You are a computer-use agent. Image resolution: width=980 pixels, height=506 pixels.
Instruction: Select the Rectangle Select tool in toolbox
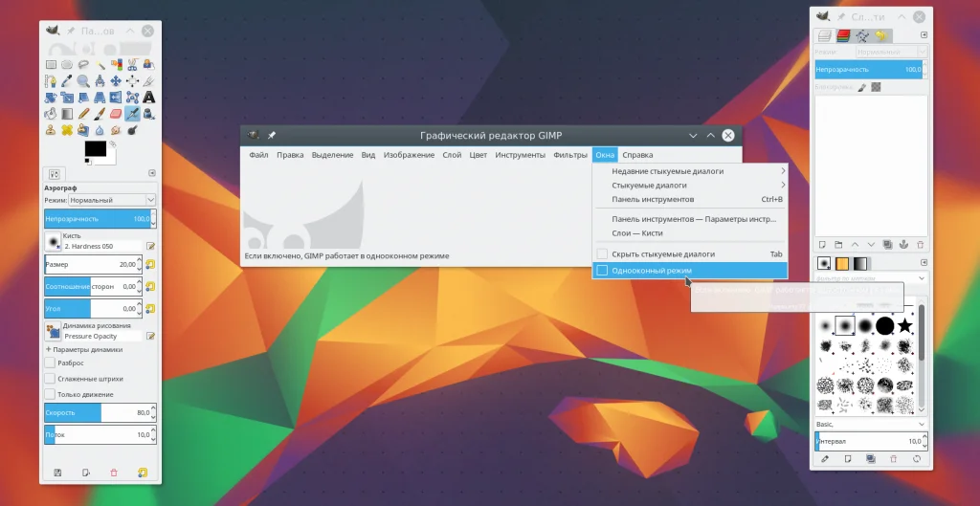click(x=51, y=64)
